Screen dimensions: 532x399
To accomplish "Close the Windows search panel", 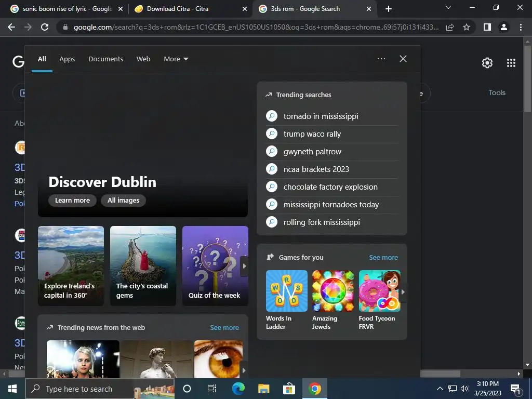I will (x=403, y=59).
